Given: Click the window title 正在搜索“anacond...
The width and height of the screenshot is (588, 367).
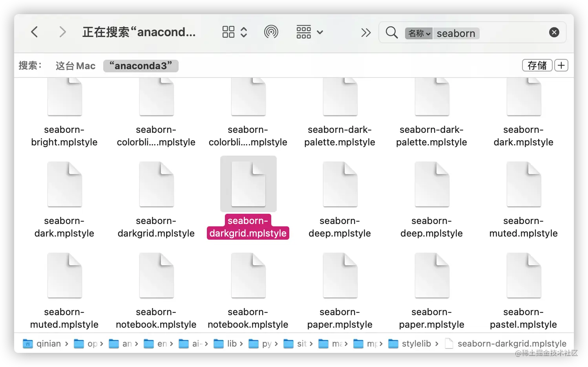Looking at the screenshot, I should [139, 32].
